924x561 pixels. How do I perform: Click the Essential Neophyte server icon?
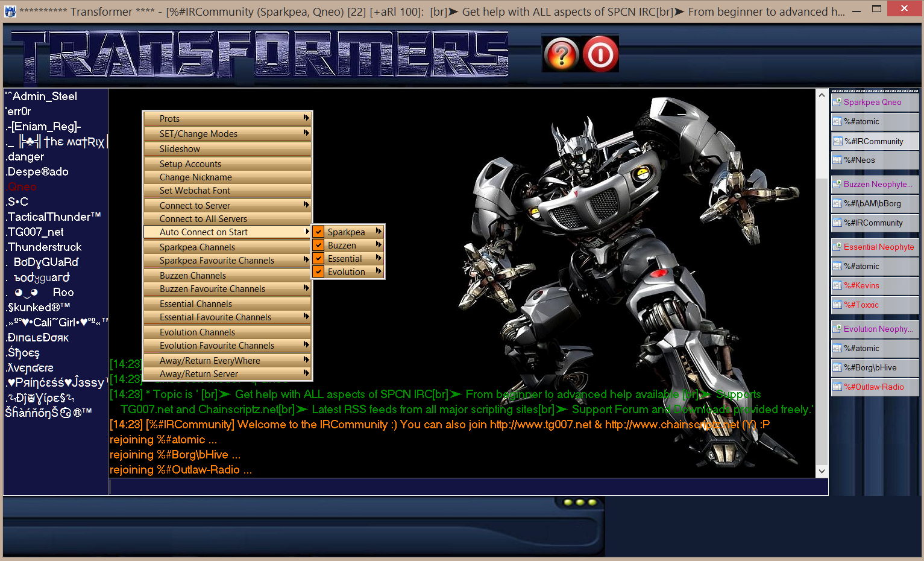[x=837, y=247]
